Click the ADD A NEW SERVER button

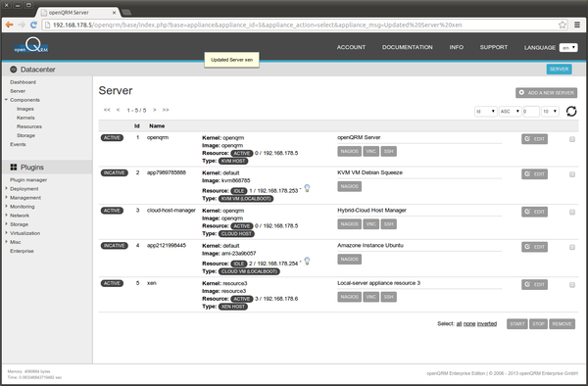tap(547, 92)
